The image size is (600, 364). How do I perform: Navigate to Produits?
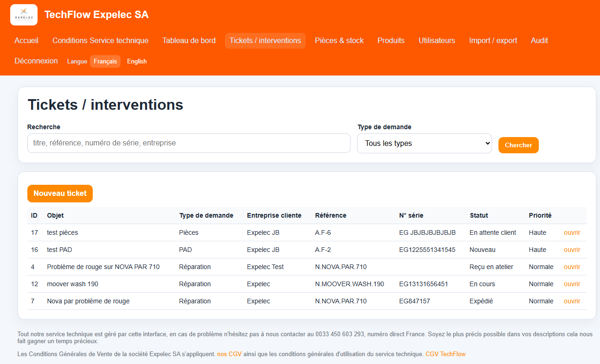pos(391,41)
